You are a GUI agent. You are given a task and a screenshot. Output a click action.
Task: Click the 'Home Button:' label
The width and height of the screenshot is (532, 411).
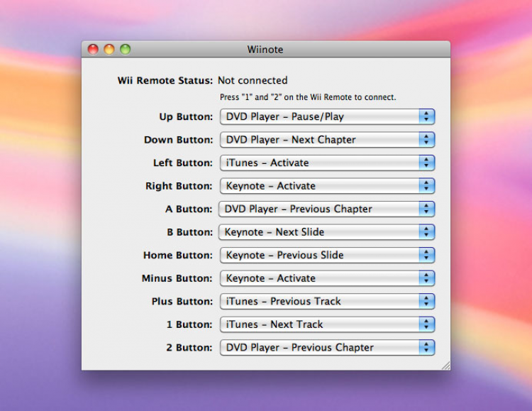coord(178,256)
